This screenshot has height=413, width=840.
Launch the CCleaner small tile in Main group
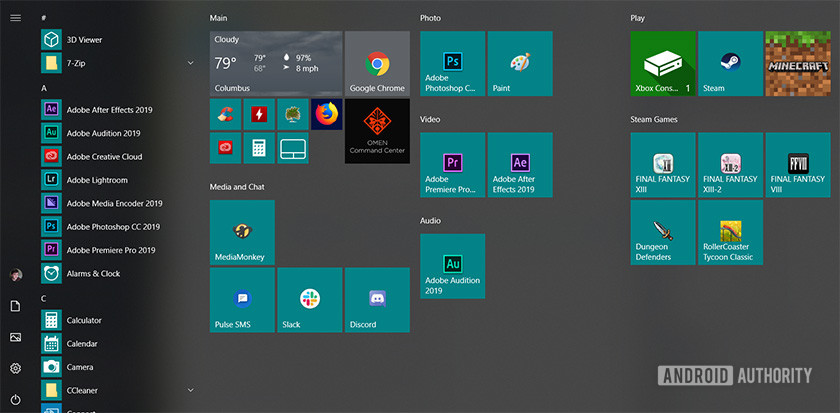(226, 114)
